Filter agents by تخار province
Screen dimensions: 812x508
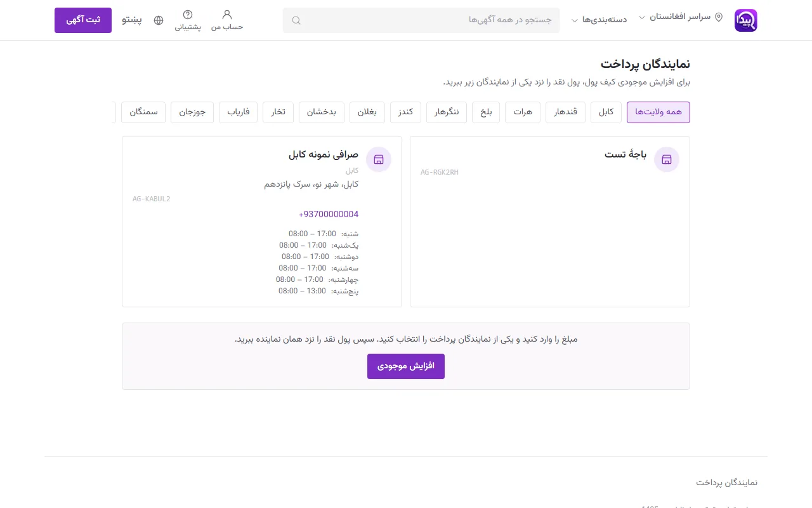278,112
